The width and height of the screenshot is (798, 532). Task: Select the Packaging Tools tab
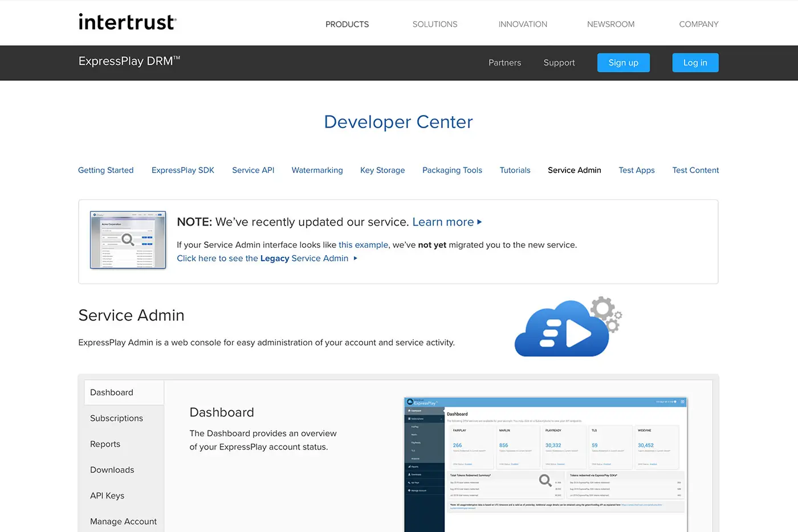pyautogui.click(x=452, y=170)
